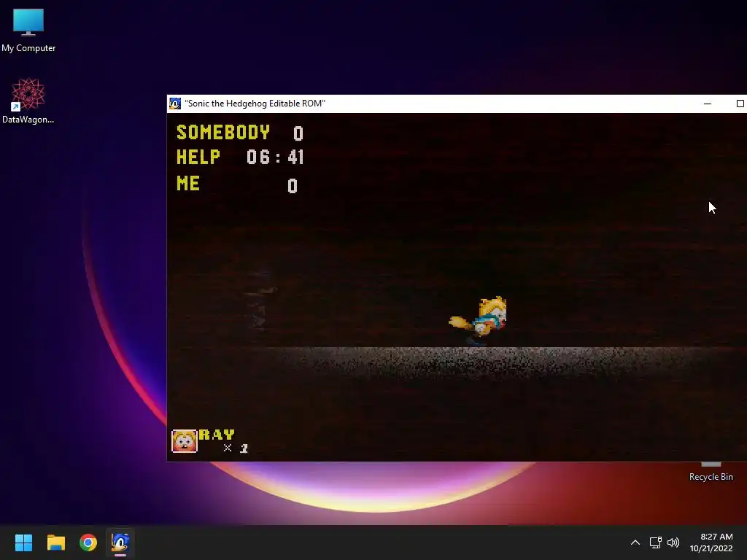Click the RAY lives name text

point(217,435)
